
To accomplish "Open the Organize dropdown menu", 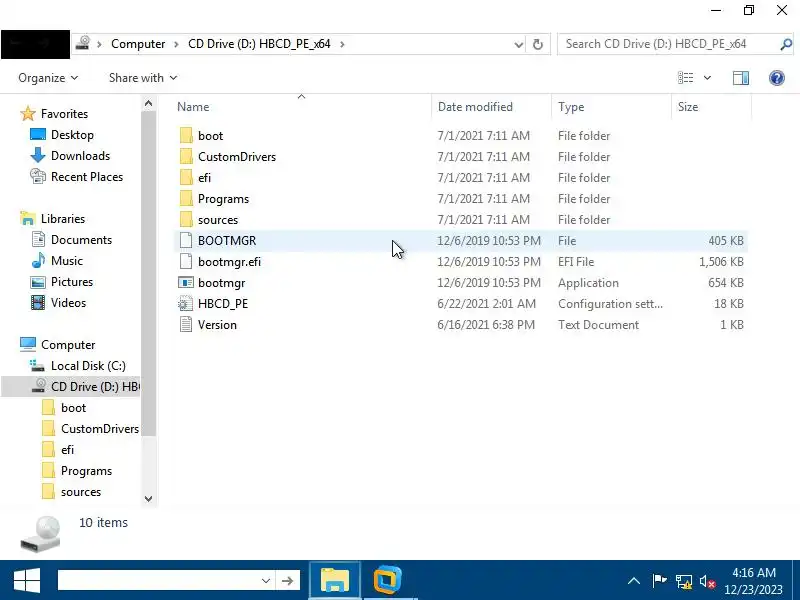I will coord(48,78).
